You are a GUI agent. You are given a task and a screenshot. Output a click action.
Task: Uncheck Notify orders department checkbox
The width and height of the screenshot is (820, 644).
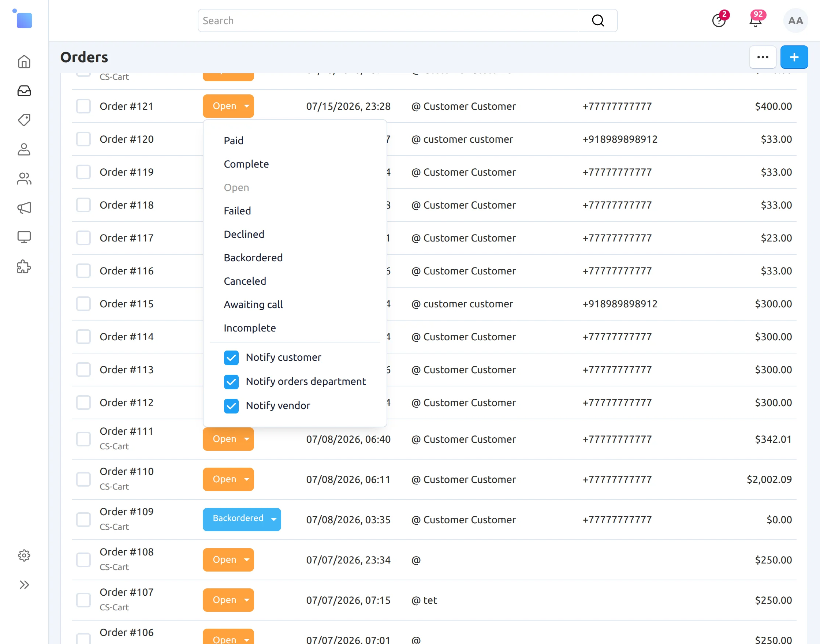(x=231, y=382)
